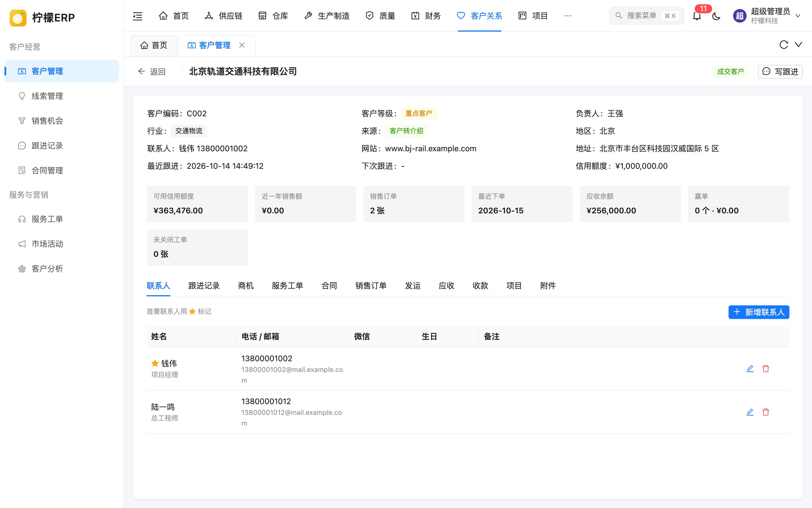The width and height of the screenshot is (812, 508).
Task: Open the 首页 page tab
Action: [x=154, y=45]
